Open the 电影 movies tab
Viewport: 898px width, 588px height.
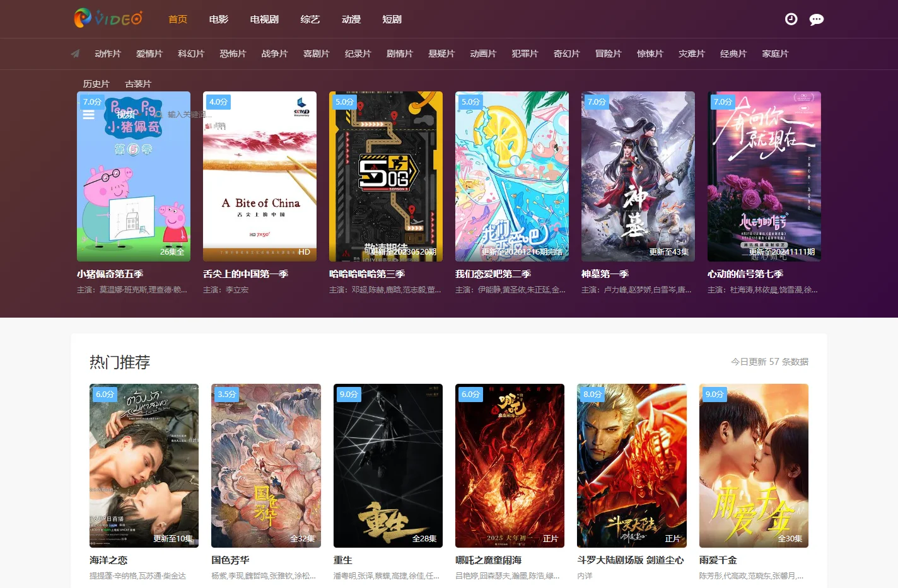219,19
